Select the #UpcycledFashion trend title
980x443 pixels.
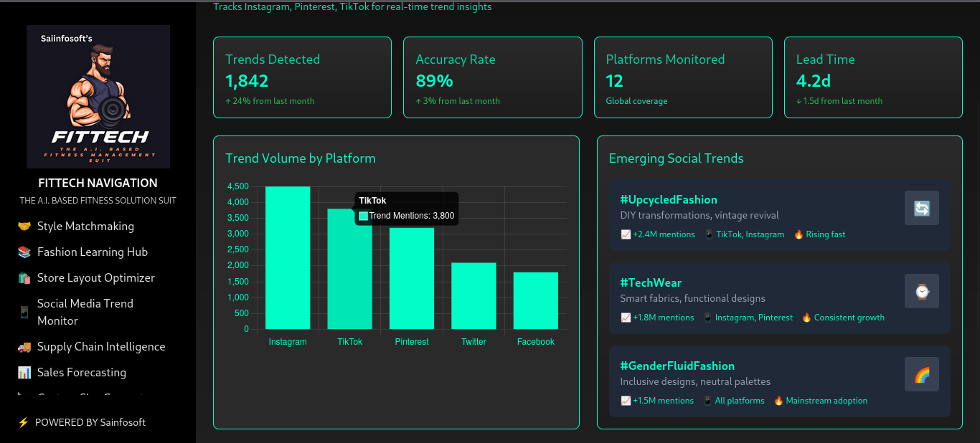pos(669,199)
